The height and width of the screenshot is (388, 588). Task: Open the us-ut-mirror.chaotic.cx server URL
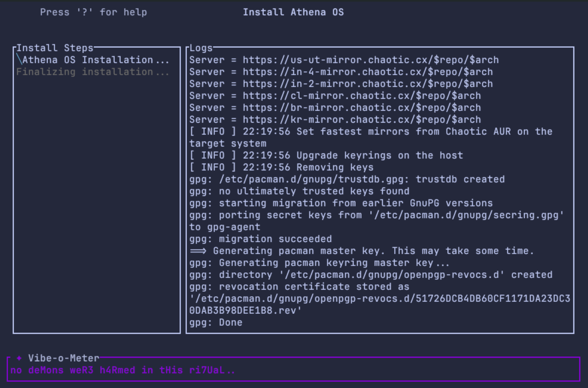pyautogui.click(x=371, y=60)
